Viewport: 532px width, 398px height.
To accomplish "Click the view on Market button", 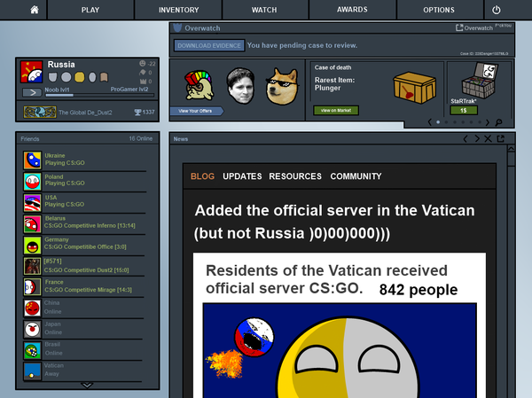I will coord(336,110).
